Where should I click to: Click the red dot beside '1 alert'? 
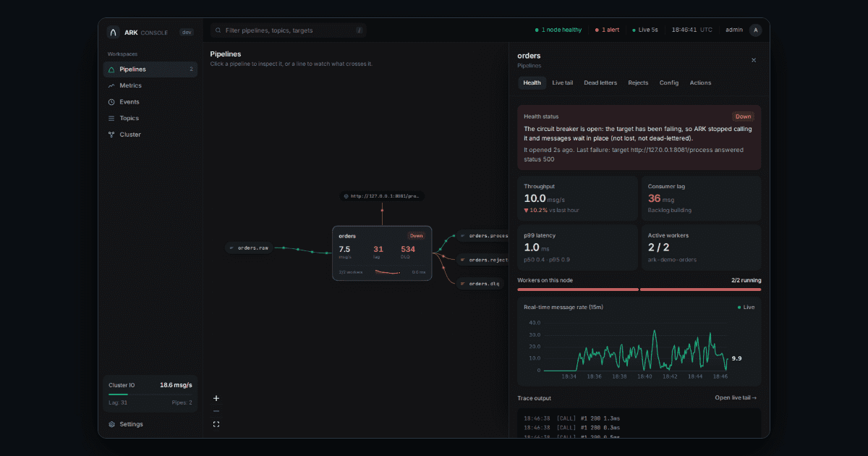(597, 30)
